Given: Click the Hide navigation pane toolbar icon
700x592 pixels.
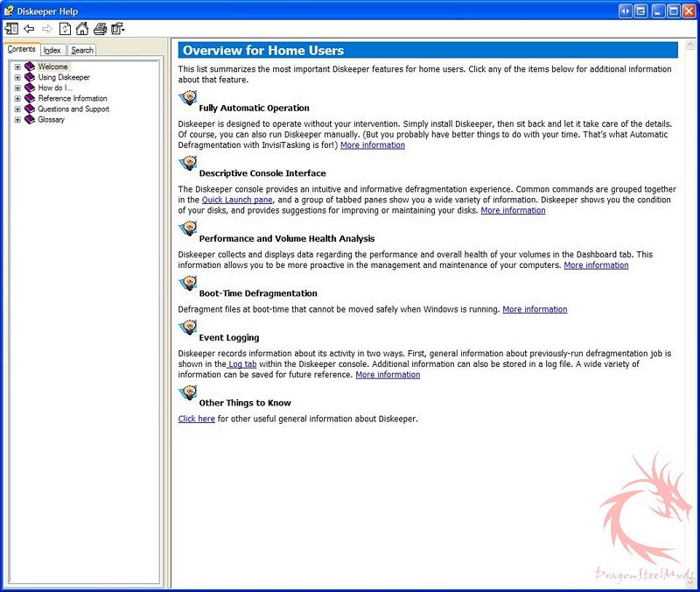Looking at the screenshot, I should [x=11, y=29].
